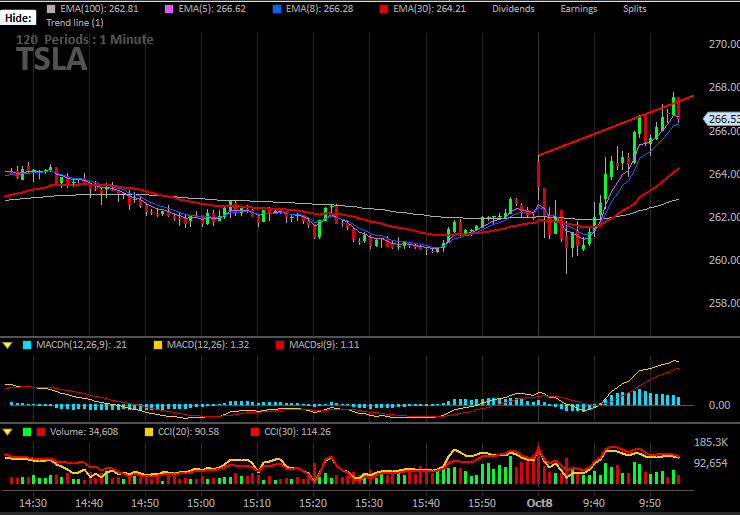
Task: Select the Volume: 34,608 label
Action: tap(84, 432)
